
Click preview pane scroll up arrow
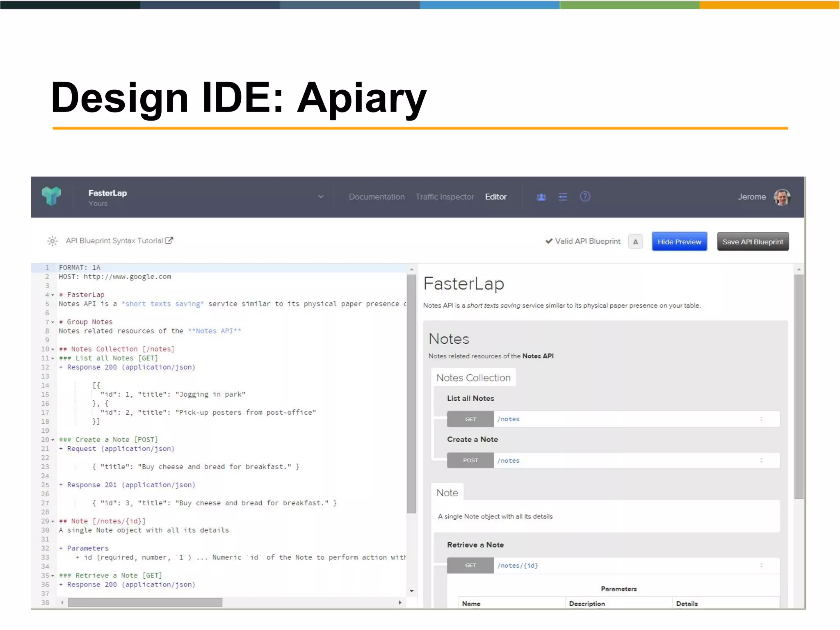coord(799,269)
